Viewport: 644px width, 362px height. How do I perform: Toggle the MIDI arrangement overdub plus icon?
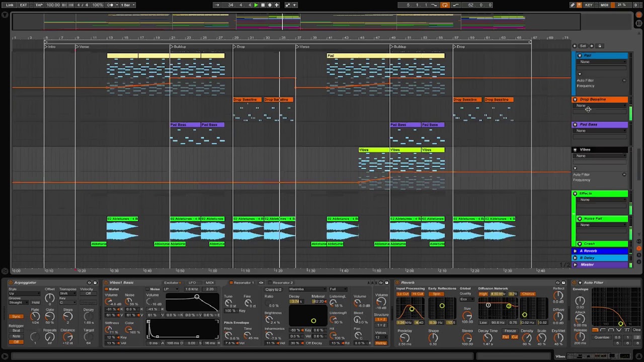pos(276,5)
